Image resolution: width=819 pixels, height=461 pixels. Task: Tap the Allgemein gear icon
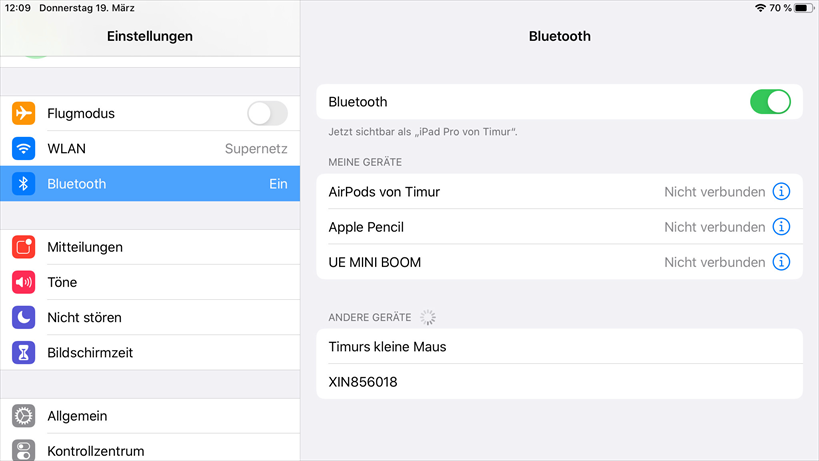(24, 416)
